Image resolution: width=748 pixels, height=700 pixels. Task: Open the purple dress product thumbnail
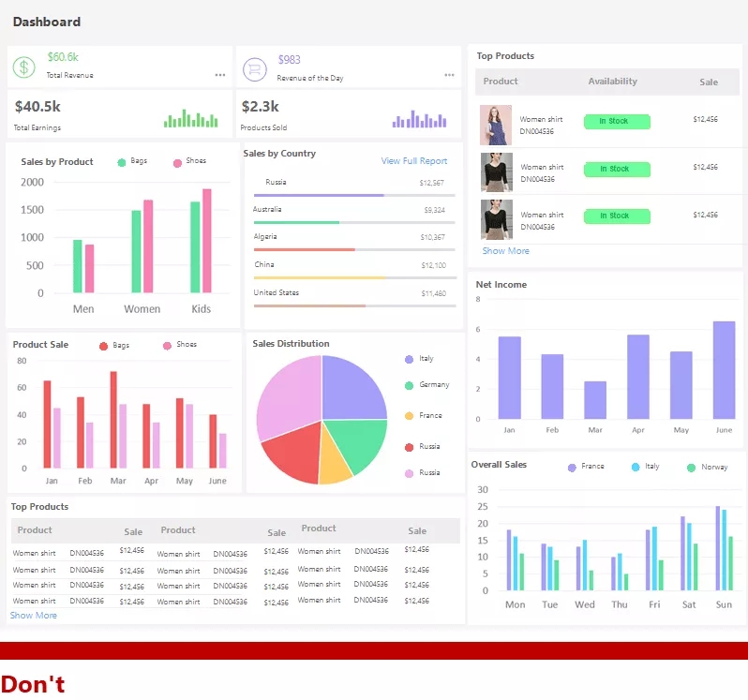click(x=496, y=125)
